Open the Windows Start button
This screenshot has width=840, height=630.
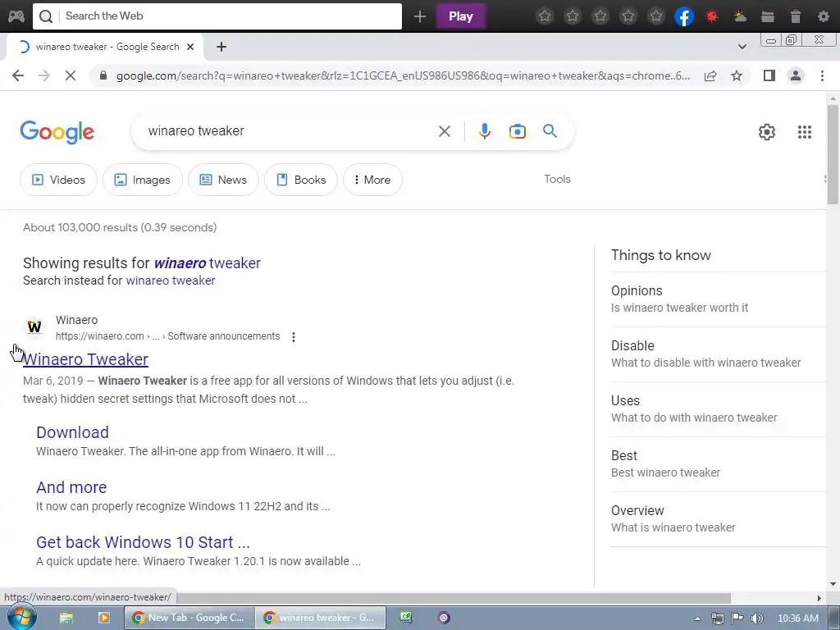[21, 618]
